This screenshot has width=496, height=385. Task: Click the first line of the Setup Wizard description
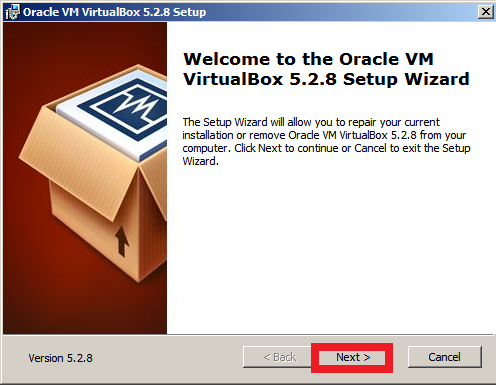[x=311, y=122]
